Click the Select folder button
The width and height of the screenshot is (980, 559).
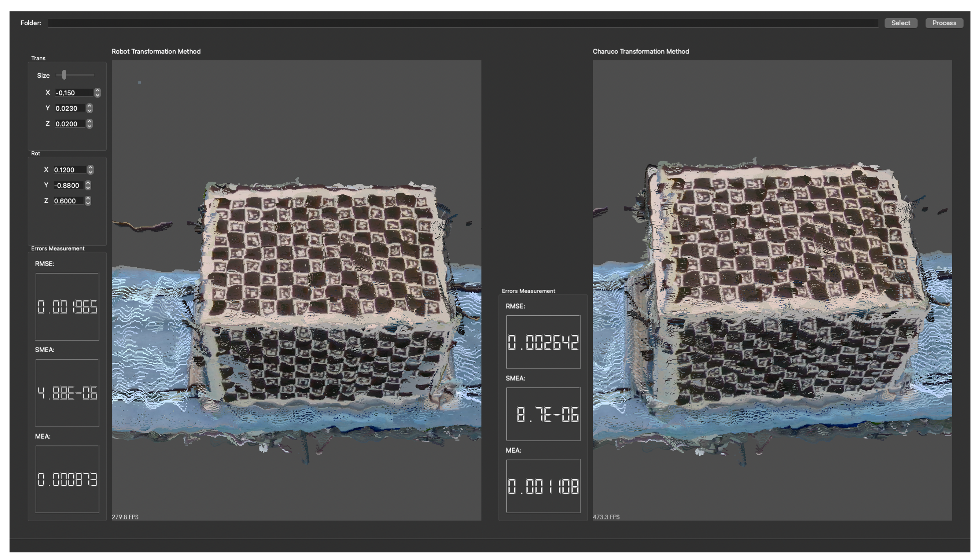click(x=900, y=23)
